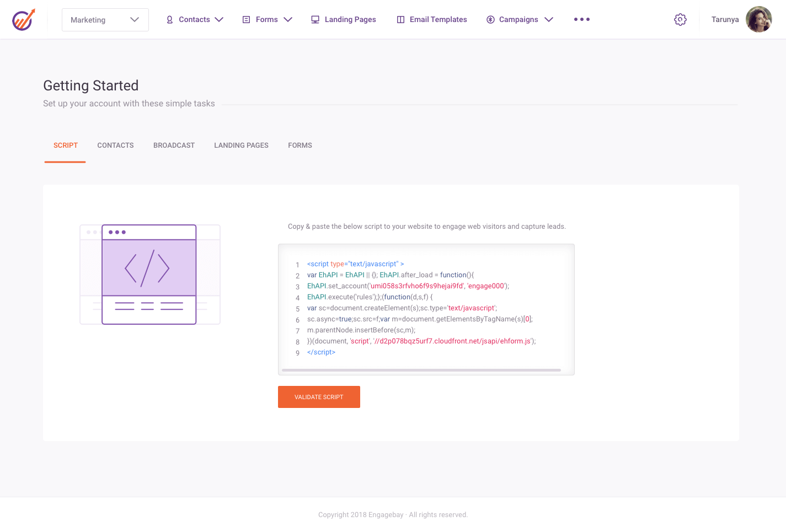The image size is (786, 532).
Task: Expand the Forms chevron arrow
Action: click(288, 20)
